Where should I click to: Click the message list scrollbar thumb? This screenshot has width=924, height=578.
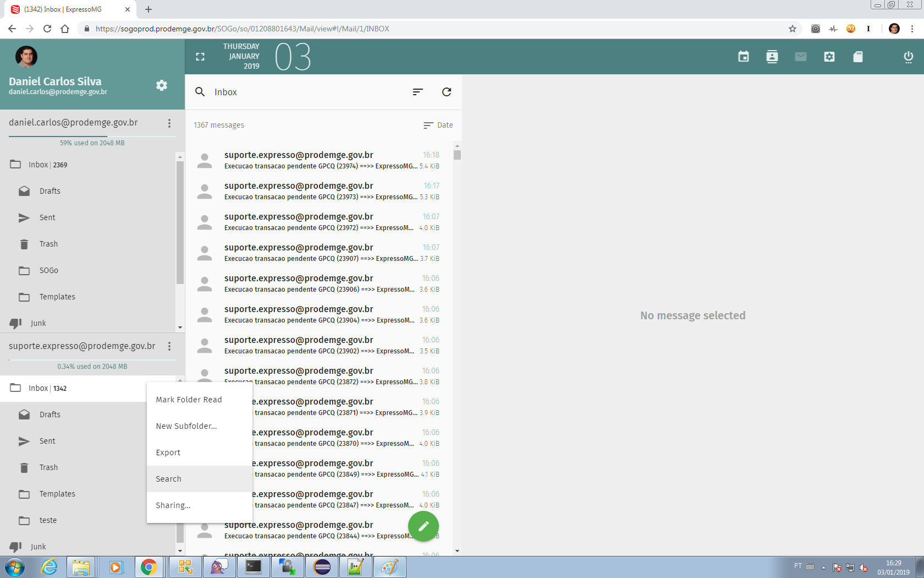457,155
